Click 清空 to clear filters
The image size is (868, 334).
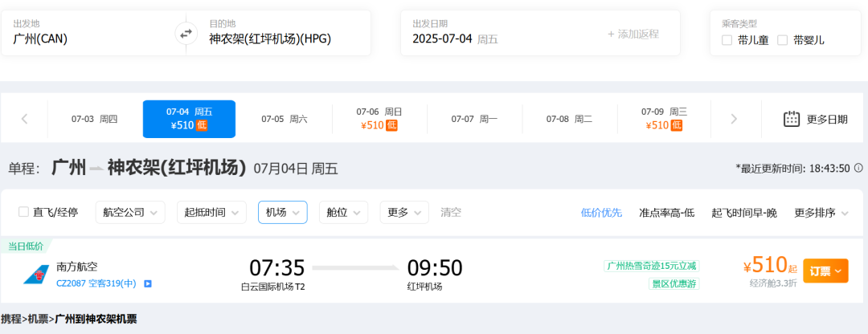[451, 212]
